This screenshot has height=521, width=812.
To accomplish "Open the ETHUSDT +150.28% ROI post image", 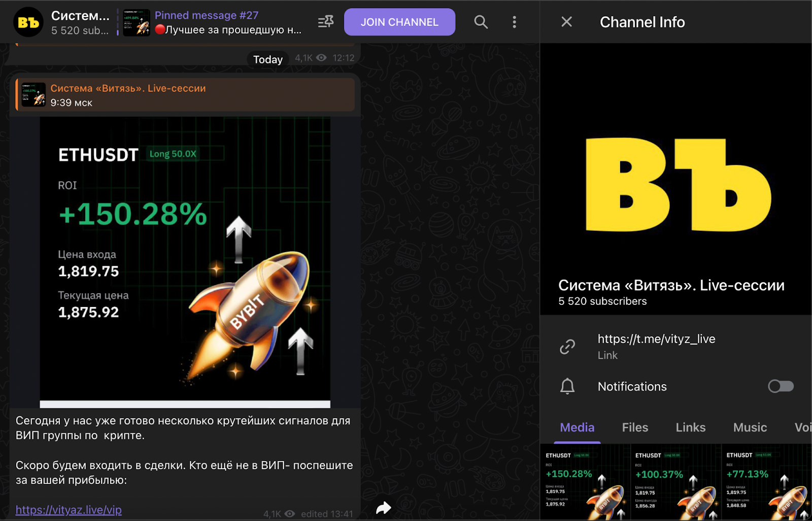I will pyautogui.click(x=185, y=262).
